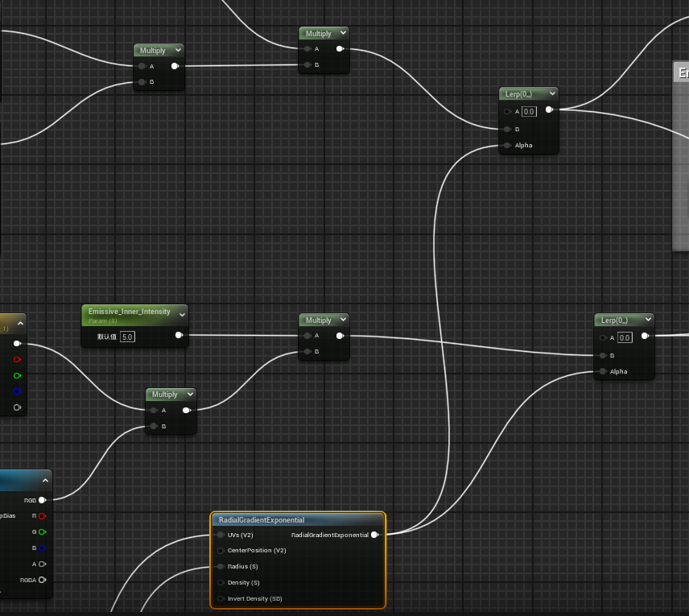The image size is (689, 616).
Task: Click the B pin of the Multiply wired to Emissive_Inner_Intensity
Action: (307, 351)
